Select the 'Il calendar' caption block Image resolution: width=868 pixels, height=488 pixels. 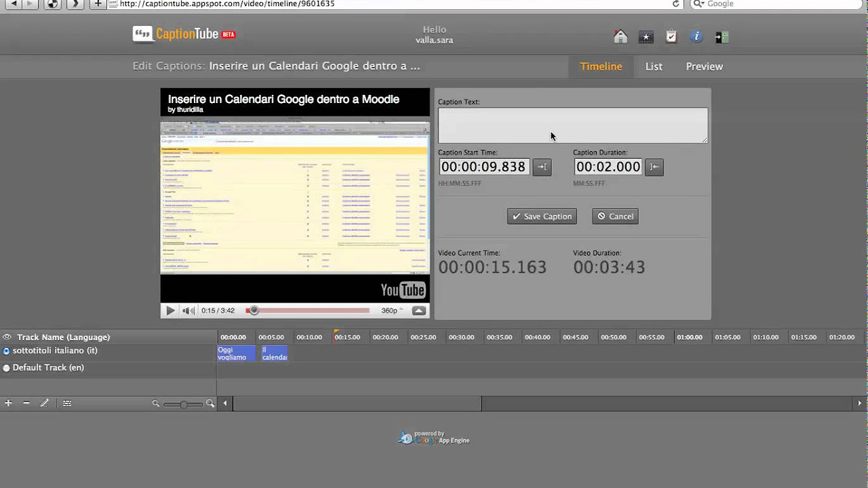[274, 353]
